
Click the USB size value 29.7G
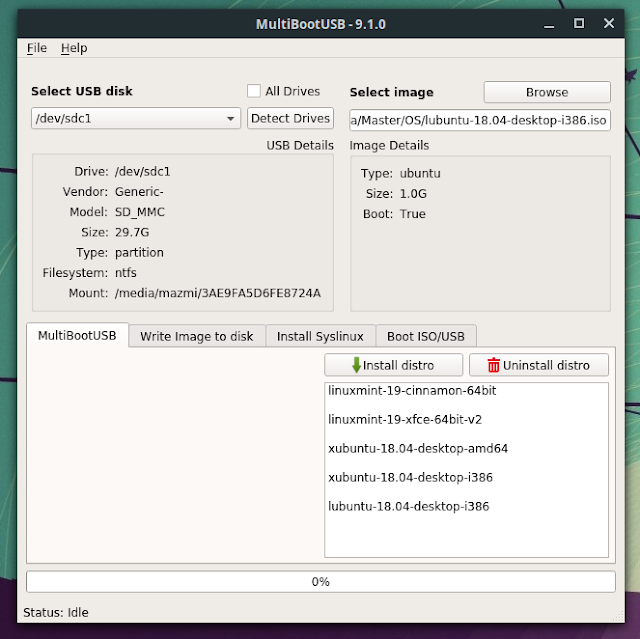pyautogui.click(x=132, y=232)
